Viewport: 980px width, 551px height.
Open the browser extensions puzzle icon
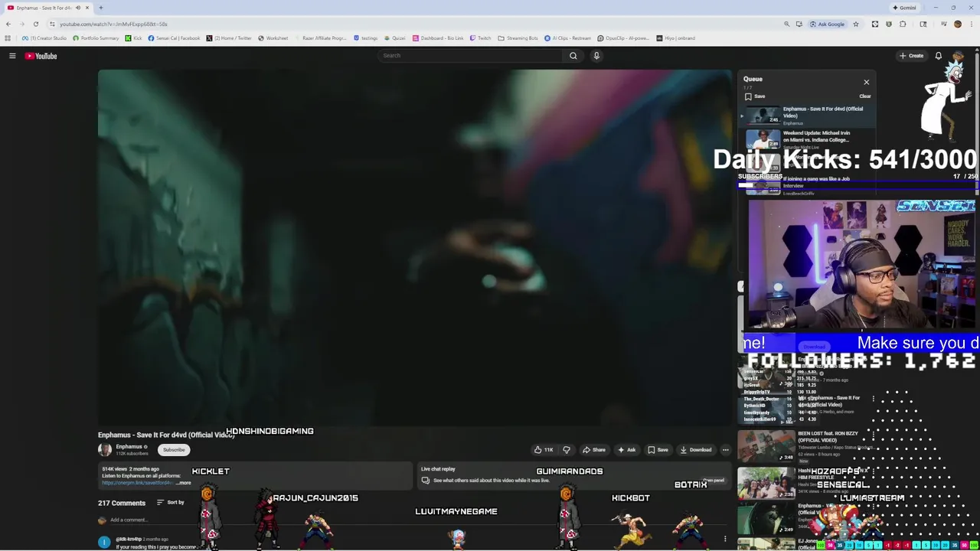[903, 24]
